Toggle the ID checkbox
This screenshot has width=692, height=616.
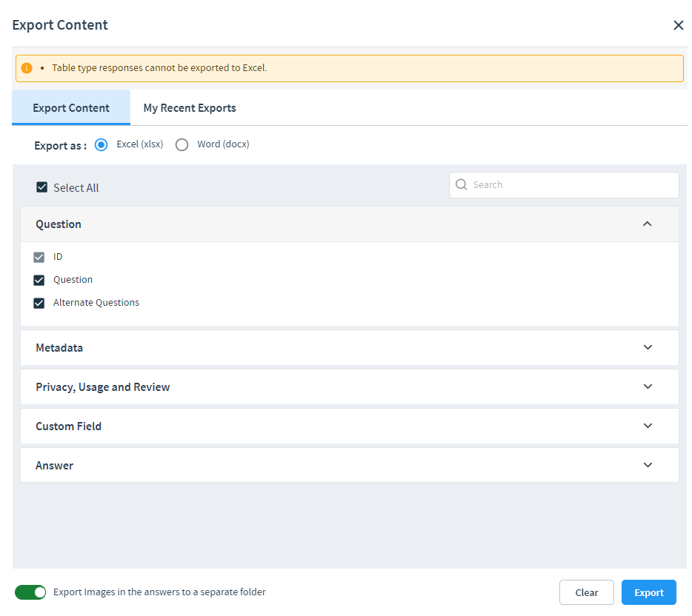[x=39, y=257]
